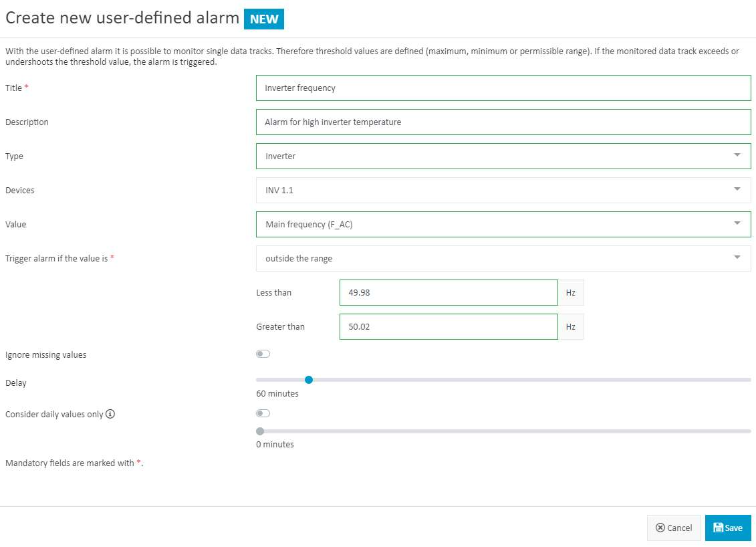Click into the Title field 'Inverter frequency'

click(503, 88)
